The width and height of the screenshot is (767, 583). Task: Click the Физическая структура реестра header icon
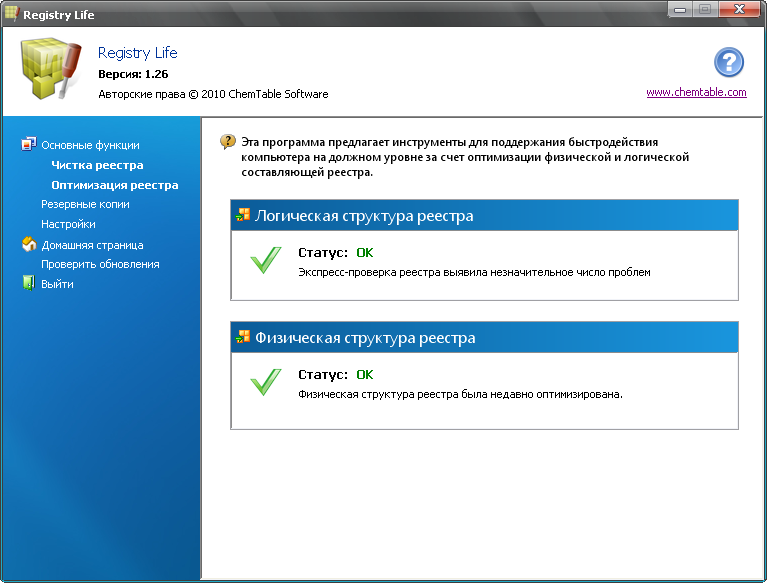pyautogui.click(x=243, y=336)
